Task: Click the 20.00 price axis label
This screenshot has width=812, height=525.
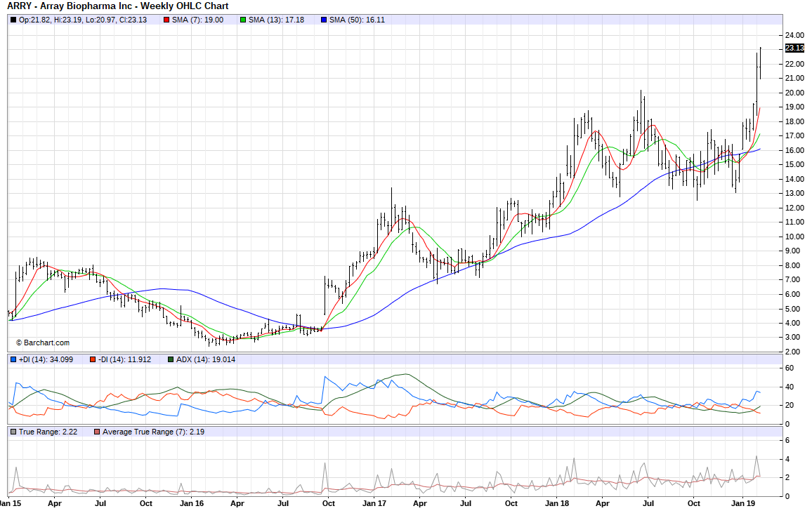Action: [794, 93]
